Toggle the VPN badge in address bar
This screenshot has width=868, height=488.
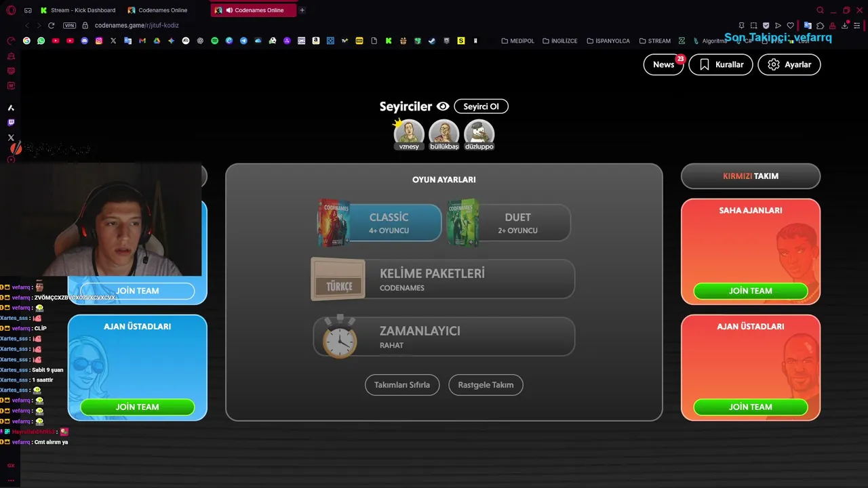click(x=69, y=25)
